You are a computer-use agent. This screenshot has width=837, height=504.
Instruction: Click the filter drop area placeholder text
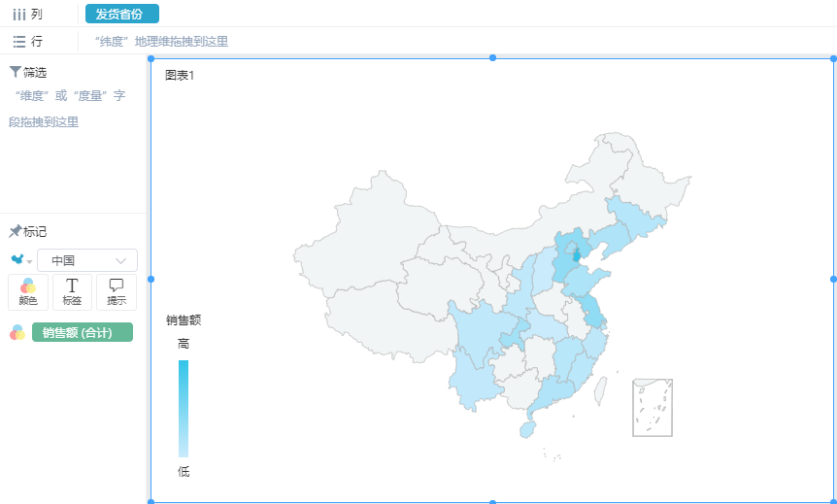(67, 109)
